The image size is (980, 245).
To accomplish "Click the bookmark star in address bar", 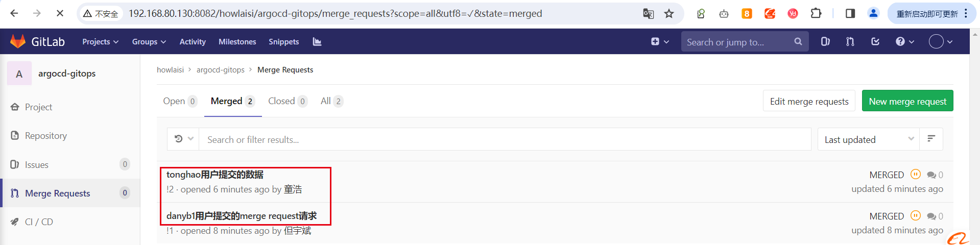I will (669, 14).
